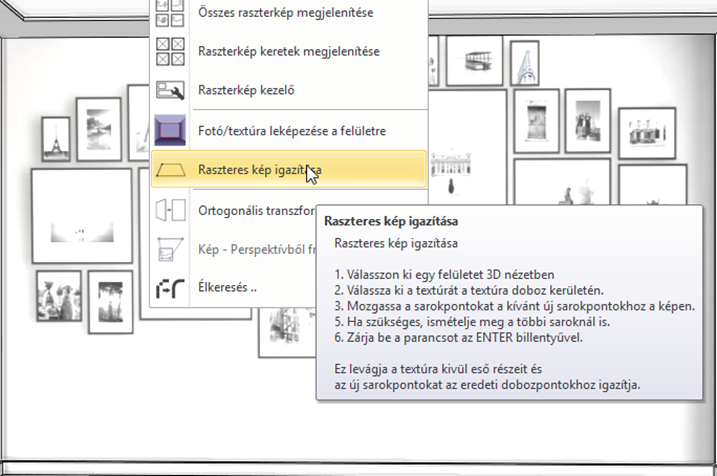Click the purple Fotó/textúra leképezése icon
The image size is (717, 476).
pos(170,130)
